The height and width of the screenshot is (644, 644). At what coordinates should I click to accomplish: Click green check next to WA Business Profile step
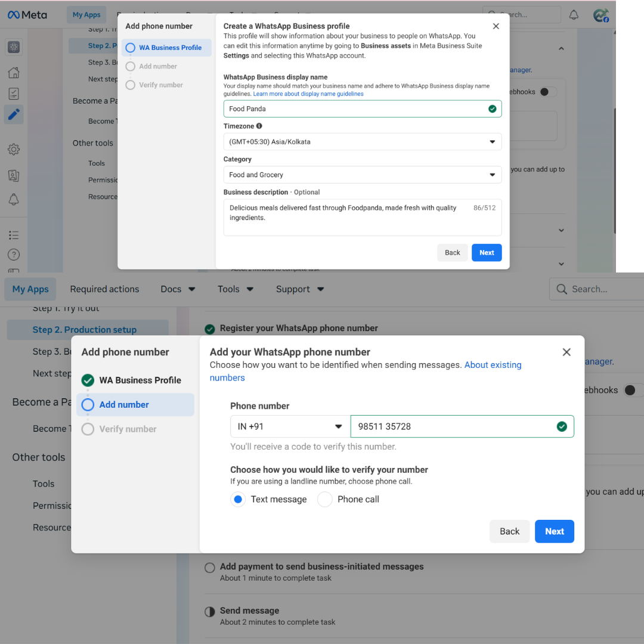coord(88,380)
